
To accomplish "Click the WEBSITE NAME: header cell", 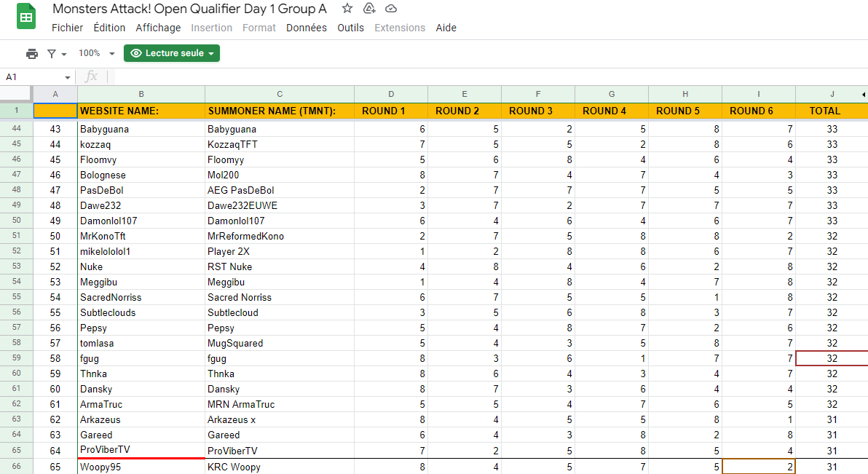I will click(141, 111).
